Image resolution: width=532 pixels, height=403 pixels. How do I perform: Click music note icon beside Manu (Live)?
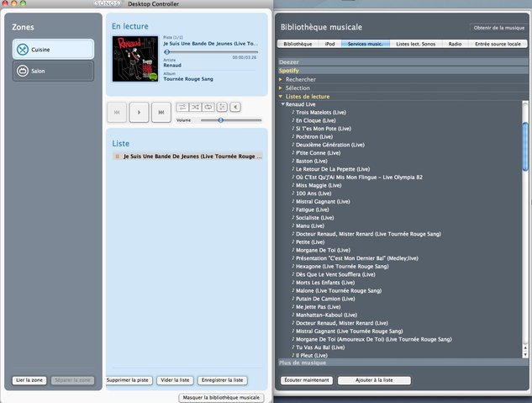[x=293, y=225]
